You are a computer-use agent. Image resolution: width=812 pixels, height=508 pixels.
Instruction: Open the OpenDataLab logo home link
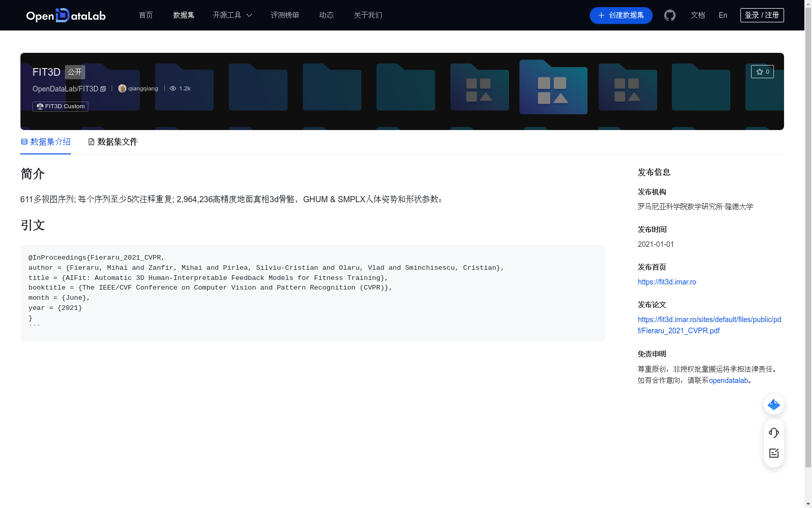66,15
